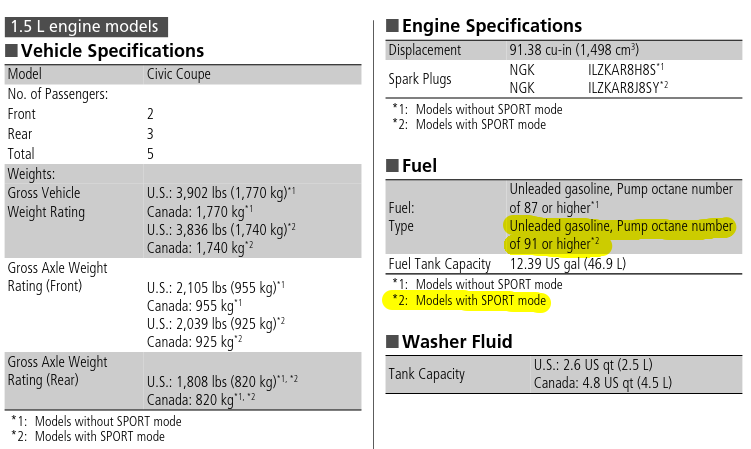Click the Gross Axle Weight Rating (Rear) label

[57, 371]
